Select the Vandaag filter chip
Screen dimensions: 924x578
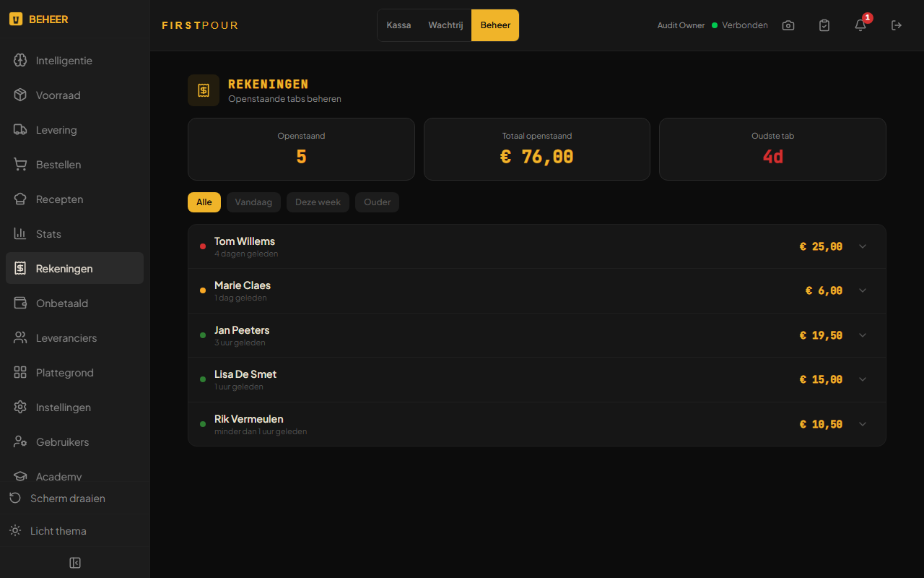(253, 202)
